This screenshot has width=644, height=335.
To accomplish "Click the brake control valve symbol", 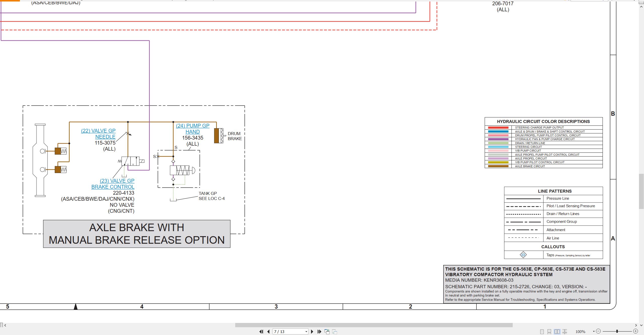I will click(x=131, y=161).
